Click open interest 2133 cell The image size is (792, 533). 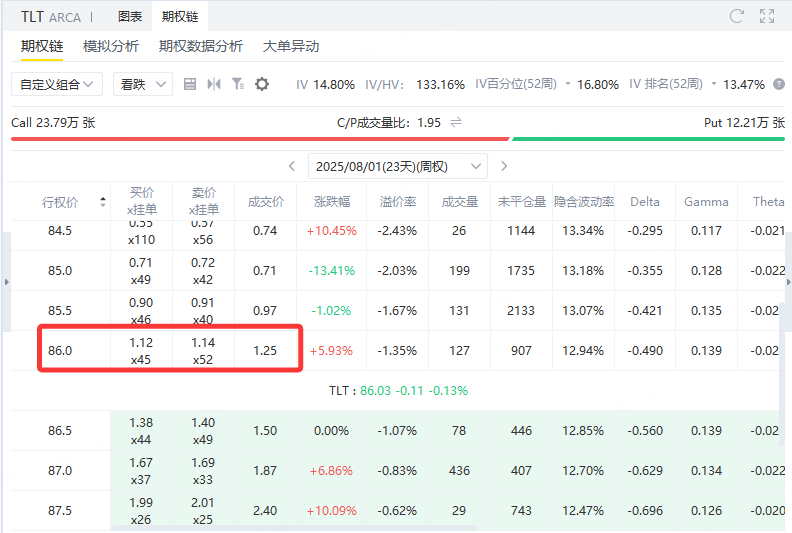(521, 311)
